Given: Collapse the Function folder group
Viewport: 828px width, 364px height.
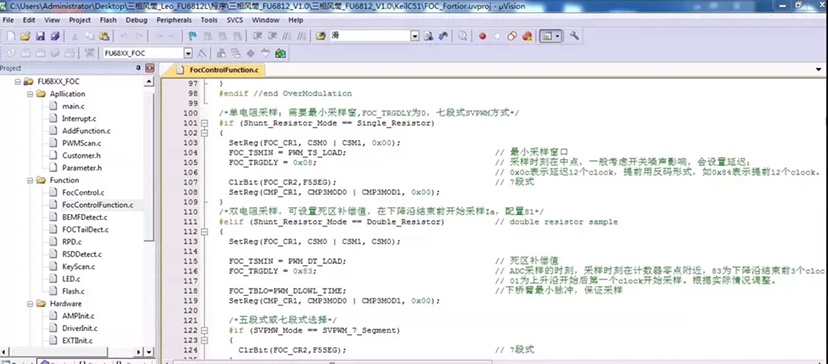Looking at the screenshot, I should click(x=30, y=180).
